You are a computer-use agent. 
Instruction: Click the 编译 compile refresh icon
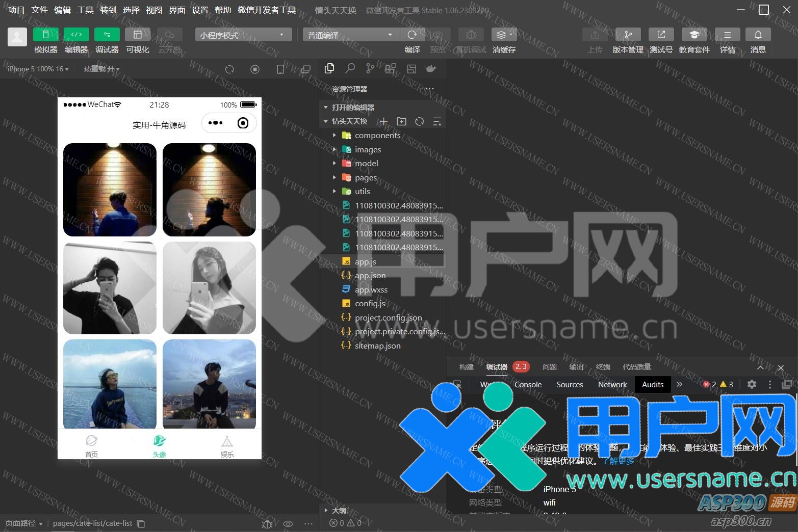coord(412,35)
